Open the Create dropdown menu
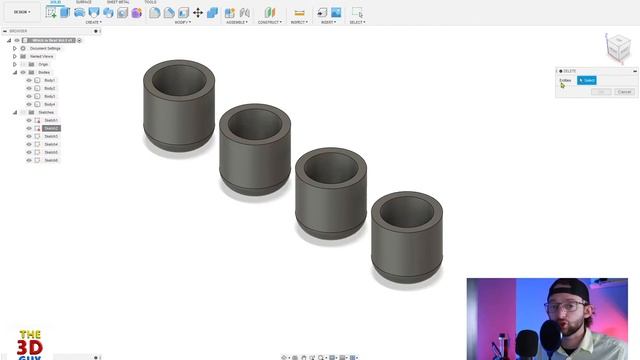 [x=93, y=22]
